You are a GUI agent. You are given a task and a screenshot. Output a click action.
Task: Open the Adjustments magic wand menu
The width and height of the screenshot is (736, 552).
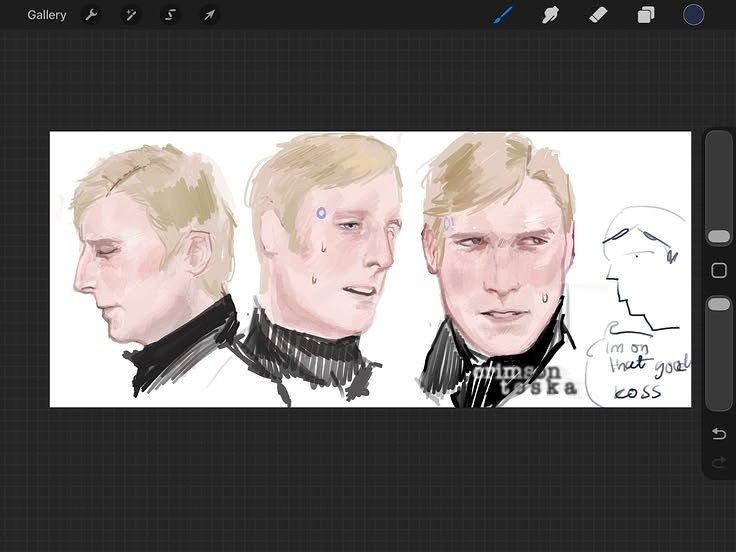click(x=130, y=15)
